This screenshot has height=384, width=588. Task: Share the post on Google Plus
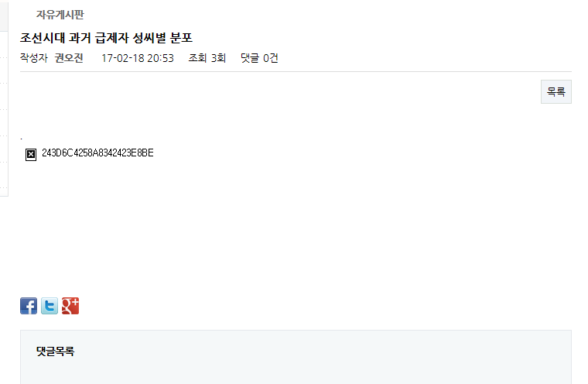point(70,306)
